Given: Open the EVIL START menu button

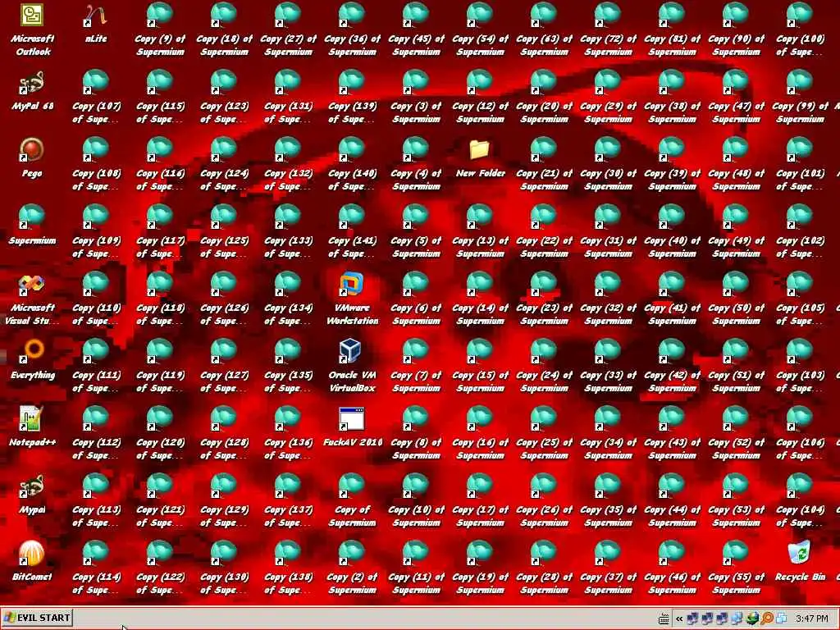Looking at the screenshot, I should coord(37,618).
